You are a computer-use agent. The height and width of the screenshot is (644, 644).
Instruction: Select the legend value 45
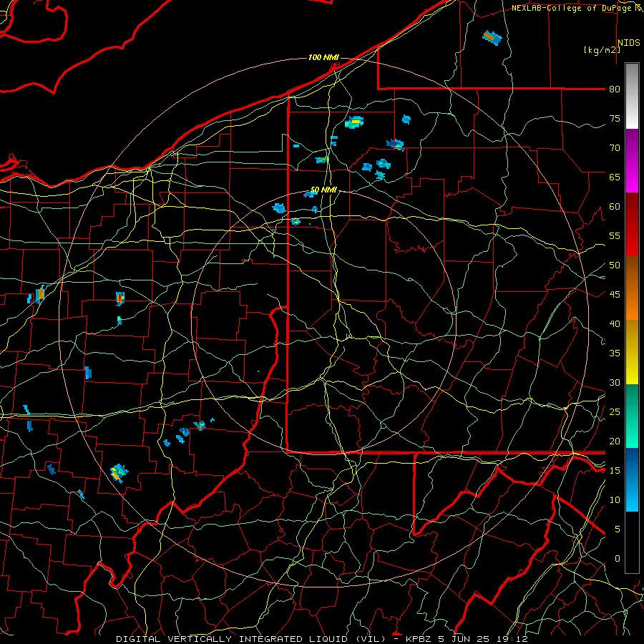tap(615, 295)
